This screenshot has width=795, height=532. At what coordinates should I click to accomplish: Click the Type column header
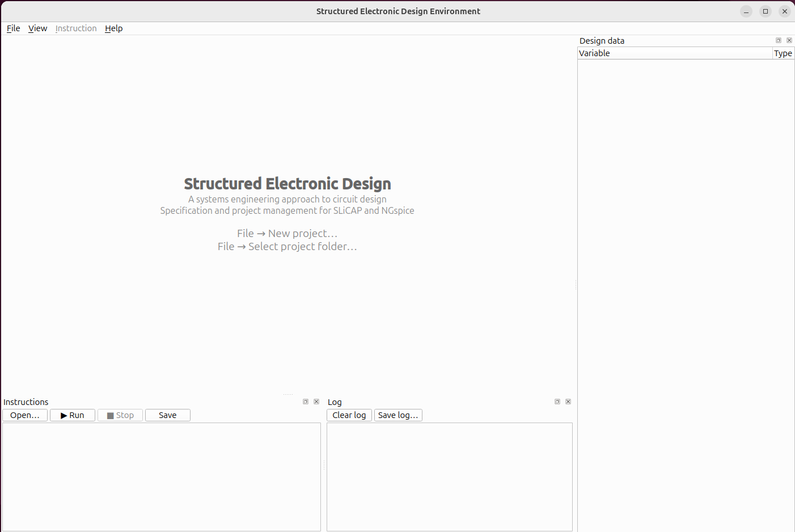click(x=783, y=53)
